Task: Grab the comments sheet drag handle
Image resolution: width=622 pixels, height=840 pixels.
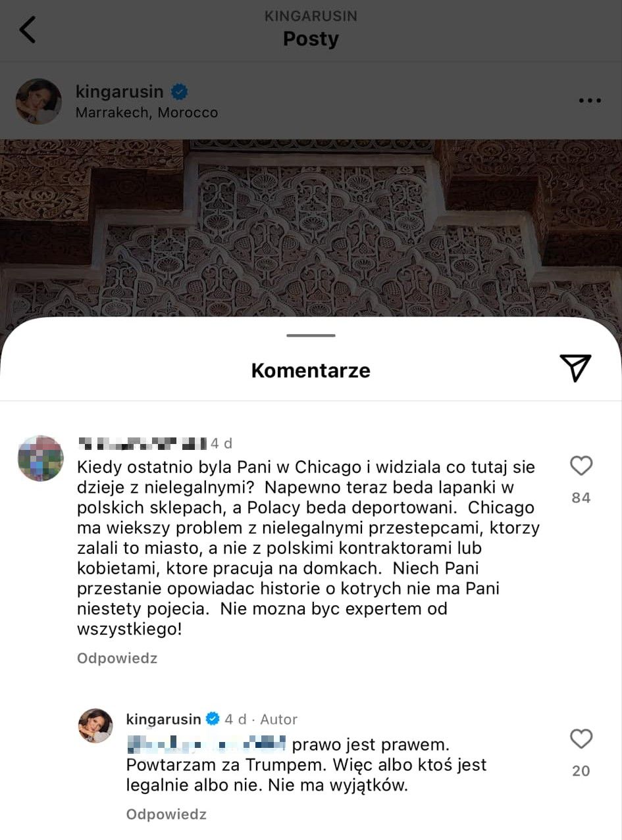Action: pyautogui.click(x=311, y=335)
